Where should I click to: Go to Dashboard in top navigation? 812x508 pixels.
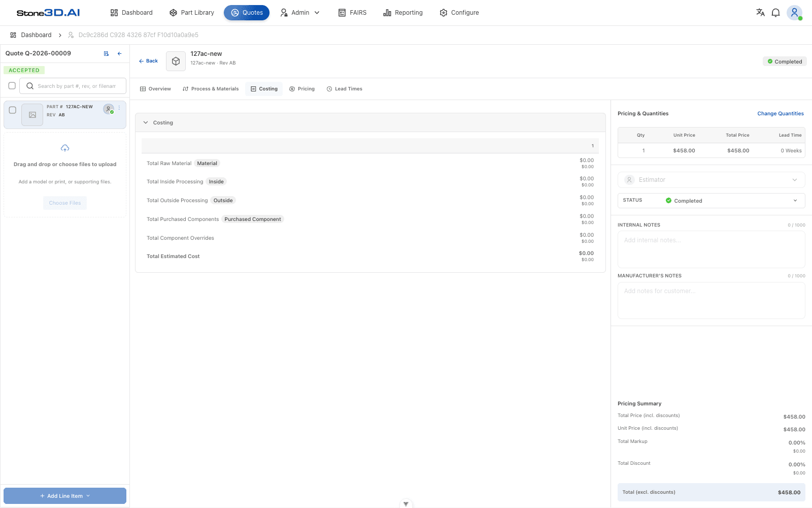[131, 13]
